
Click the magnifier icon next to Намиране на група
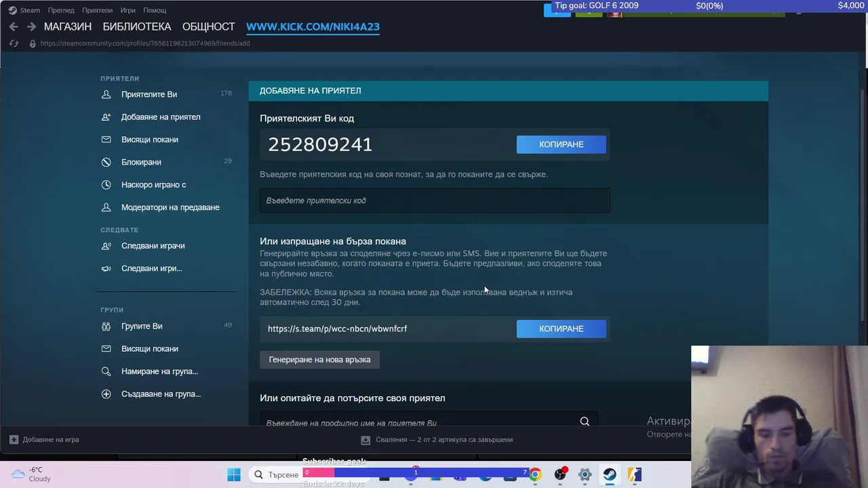(106, 371)
